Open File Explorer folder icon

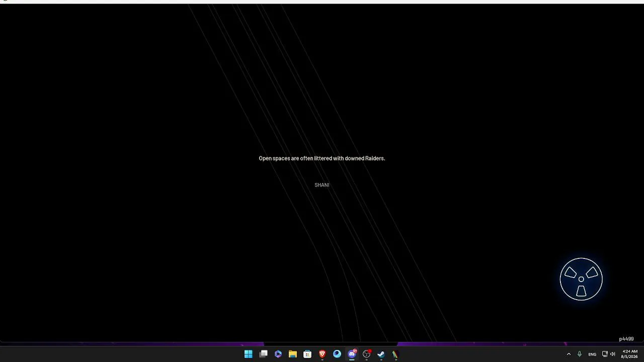293,354
